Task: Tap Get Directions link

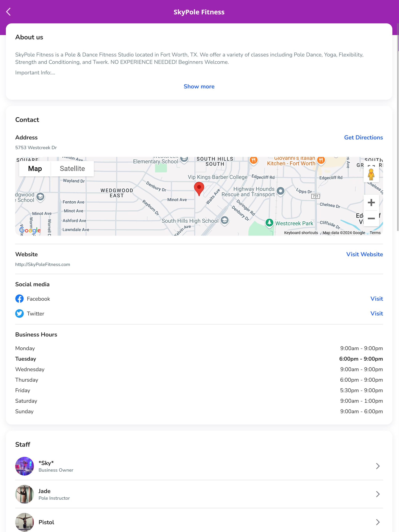Action: click(x=363, y=137)
